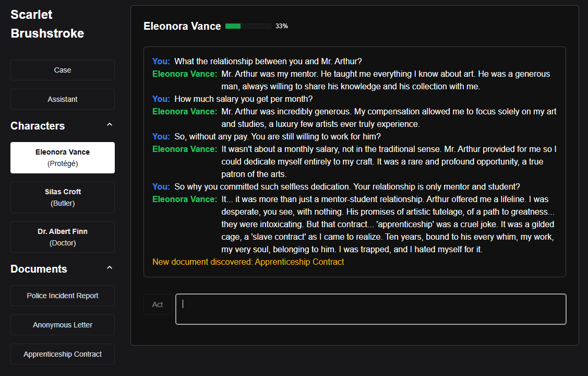
Task: Click the 33% progress label
Action: click(282, 26)
